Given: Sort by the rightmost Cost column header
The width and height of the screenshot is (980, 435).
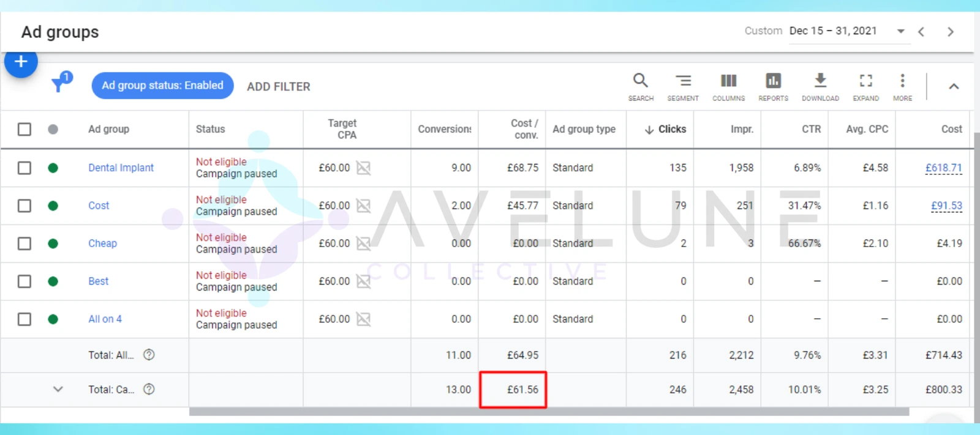Looking at the screenshot, I should pyautogui.click(x=952, y=129).
